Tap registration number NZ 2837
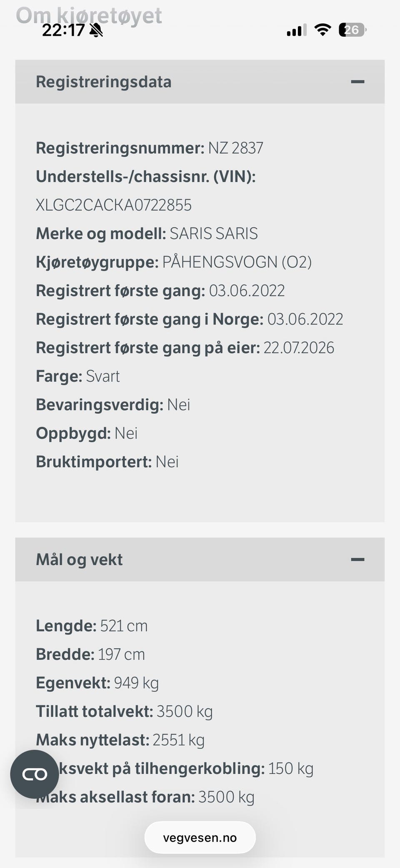This screenshot has height=868, width=400. 236,148
